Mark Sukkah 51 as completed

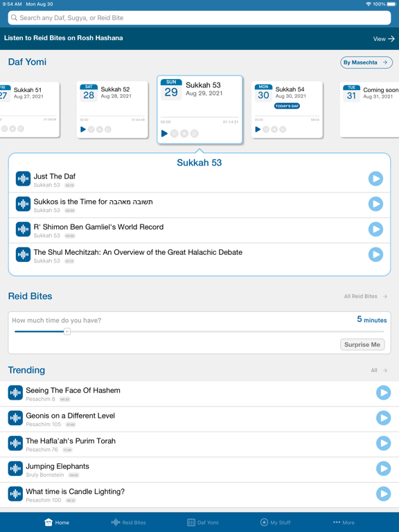coord(21,129)
